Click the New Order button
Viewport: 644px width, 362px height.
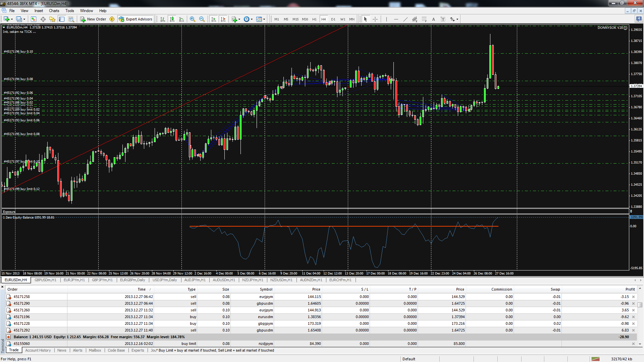pos(93,19)
